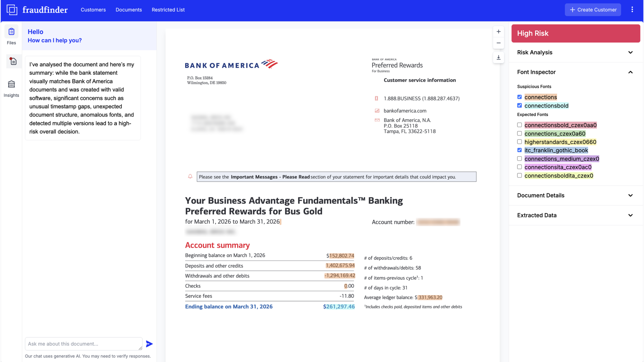This screenshot has width=644, height=362.
Task: Click the phone icon next to 1.888.BUSINESS
Action: click(x=377, y=98)
